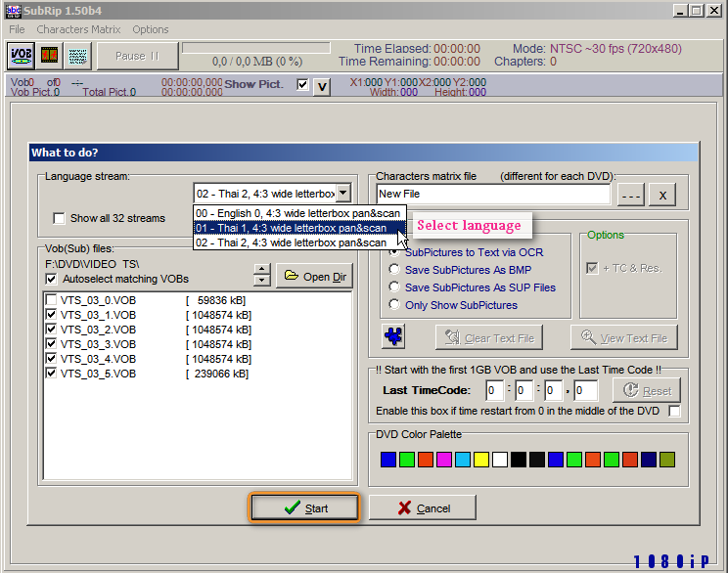
Task: Uncheck VTS_03_4.VOB file
Action: [51, 359]
